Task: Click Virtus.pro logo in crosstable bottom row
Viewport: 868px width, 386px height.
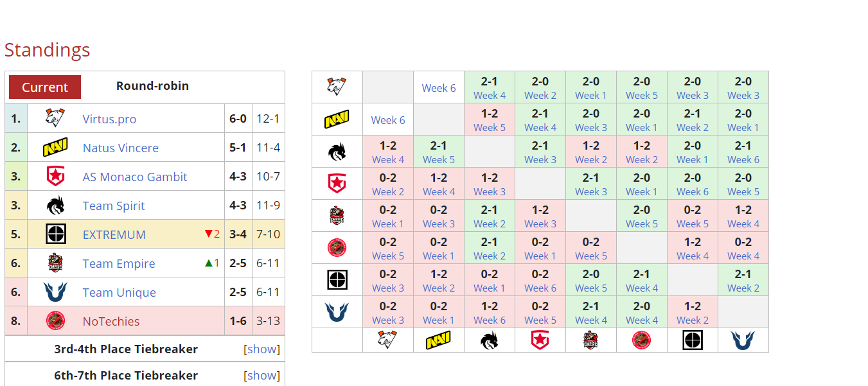Action: coord(388,340)
